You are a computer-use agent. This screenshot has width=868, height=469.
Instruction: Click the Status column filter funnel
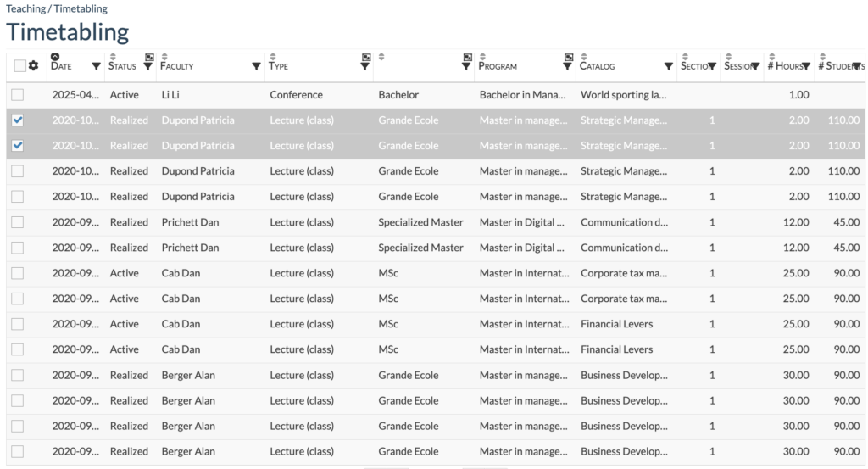click(148, 66)
